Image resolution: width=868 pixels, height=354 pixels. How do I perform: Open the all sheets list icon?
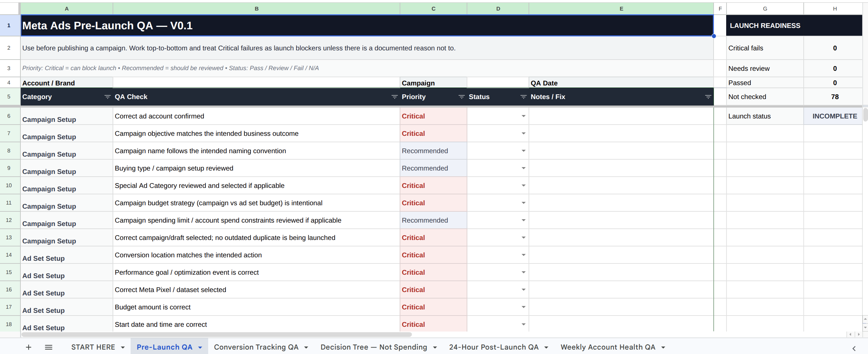click(49, 347)
